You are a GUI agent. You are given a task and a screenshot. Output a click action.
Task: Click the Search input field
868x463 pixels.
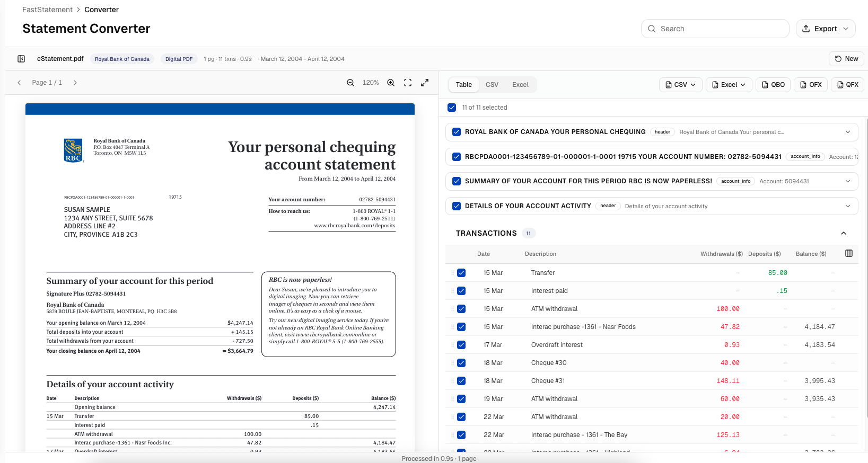click(715, 29)
